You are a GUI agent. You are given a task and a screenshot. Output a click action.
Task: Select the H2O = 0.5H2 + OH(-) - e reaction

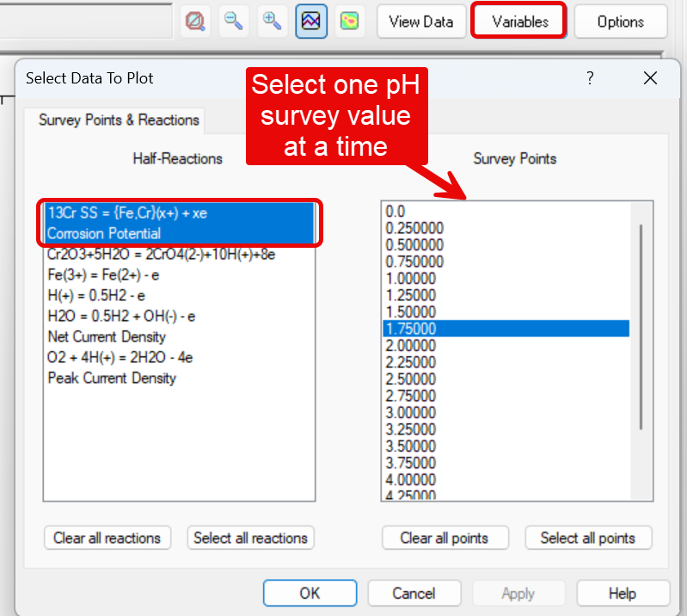pos(180,316)
